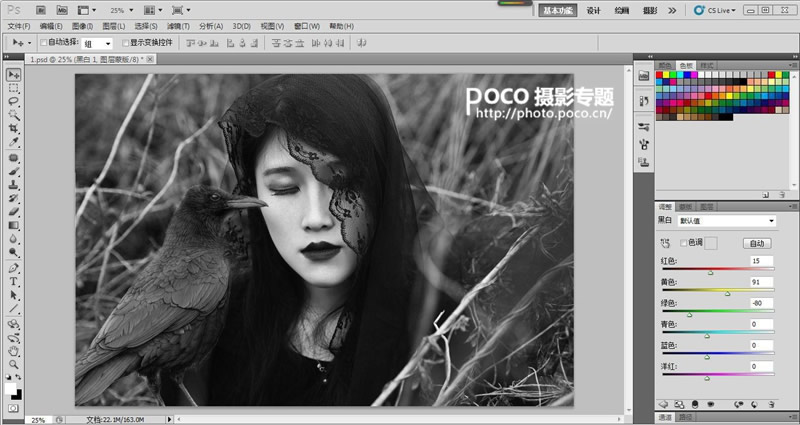
Task: Open the 自动选择 group dropdown
Action: coord(97,44)
